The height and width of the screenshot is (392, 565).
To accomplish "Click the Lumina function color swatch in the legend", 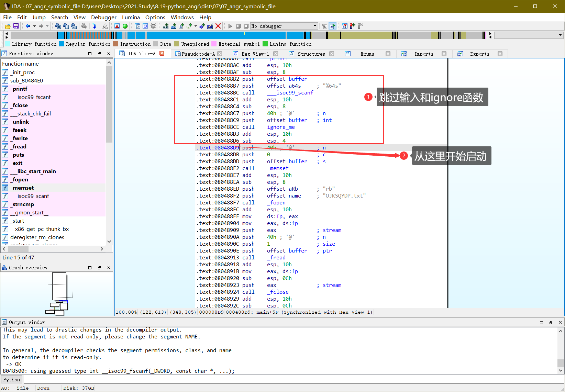I will point(265,44).
